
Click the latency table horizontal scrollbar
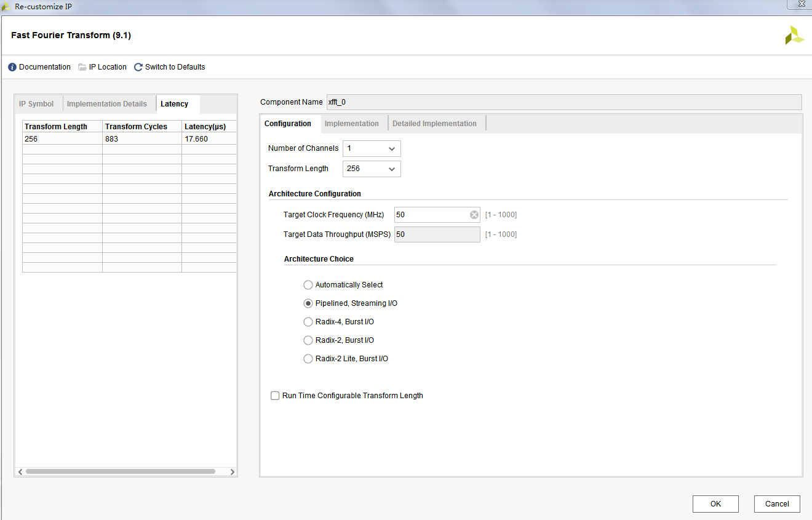pyautogui.click(x=121, y=472)
